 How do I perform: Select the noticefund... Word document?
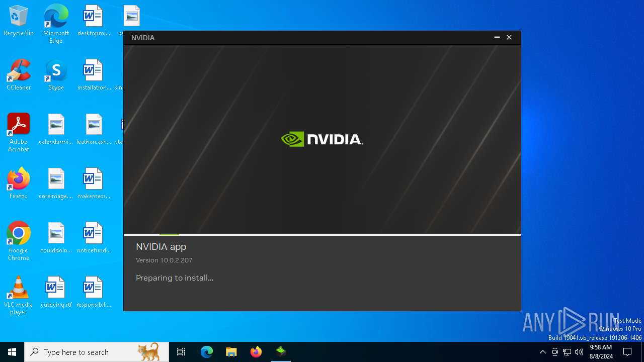point(94,238)
